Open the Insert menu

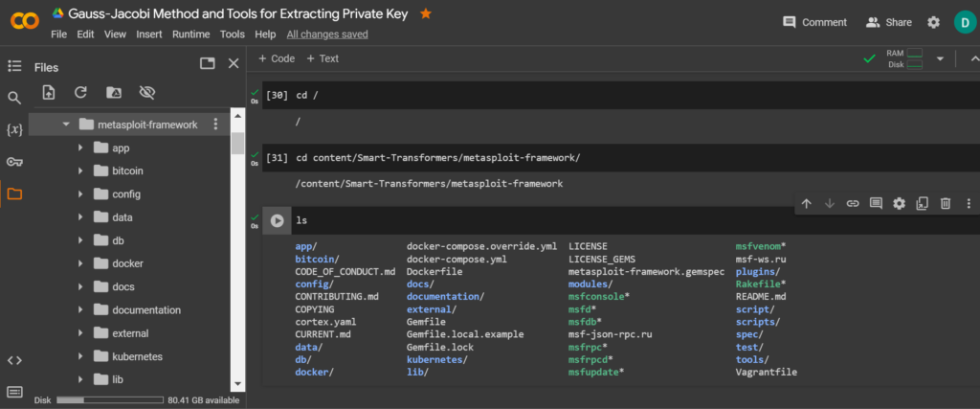(149, 34)
